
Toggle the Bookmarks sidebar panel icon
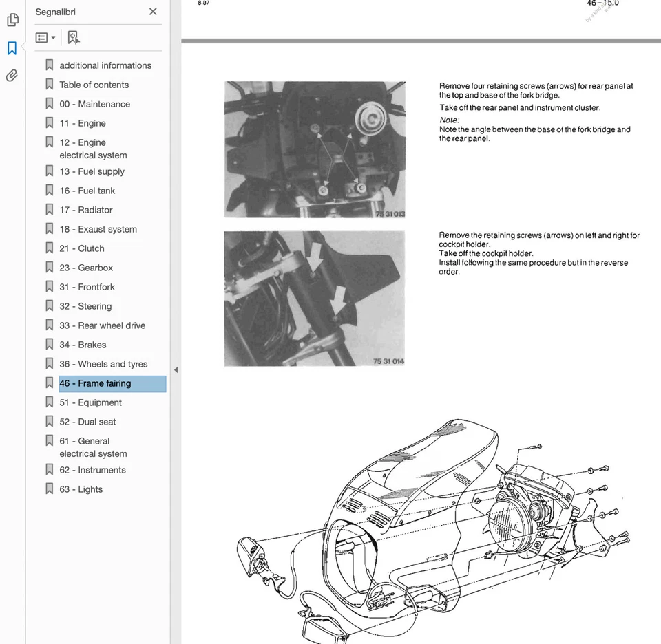pyautogui.click(x=12, y=48)
